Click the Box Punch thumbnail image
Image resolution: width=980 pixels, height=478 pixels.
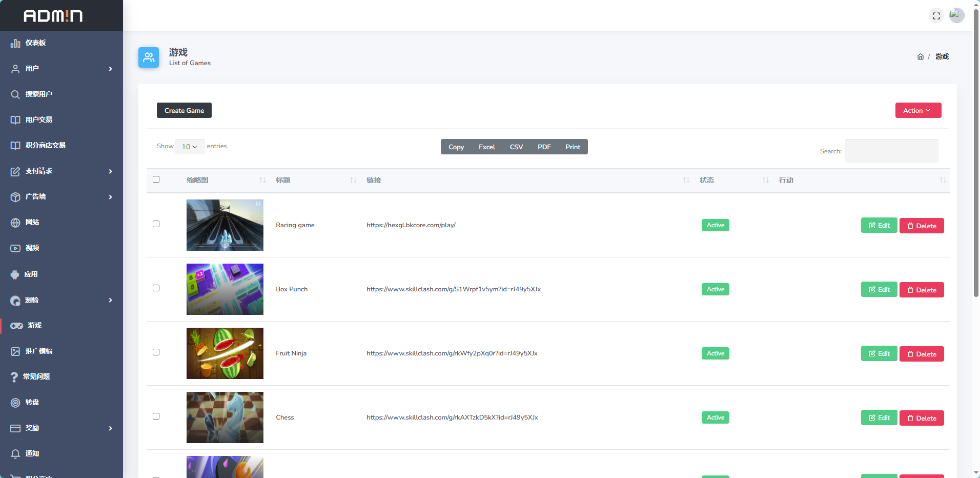point(225,289)
